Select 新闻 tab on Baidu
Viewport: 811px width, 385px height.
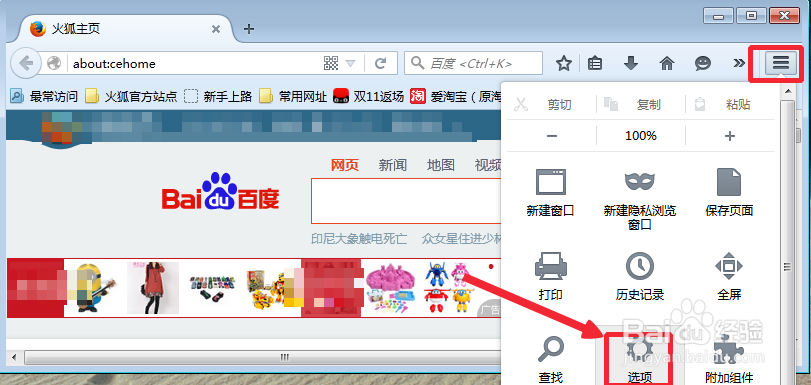tap(393, 165)
